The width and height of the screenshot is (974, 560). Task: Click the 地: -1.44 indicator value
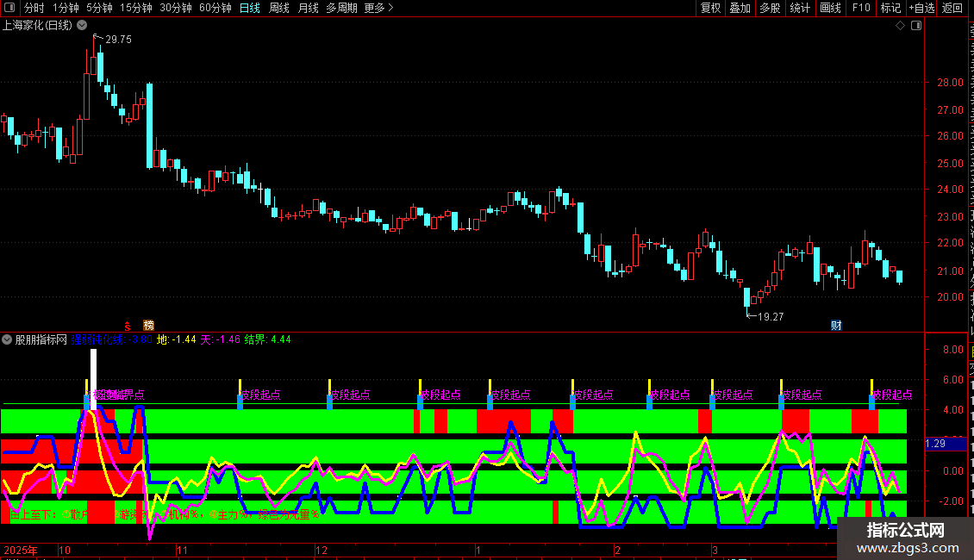coord(177,339)
